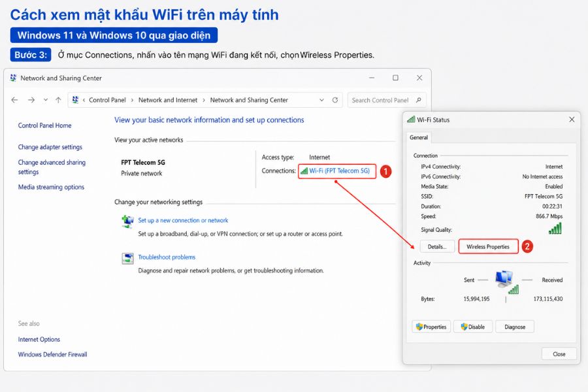Image resolution: width=588 pixels, height=392 pixels.
Task: Click the Disable button in Wi-Fi Status
Action: click(472, 327)
